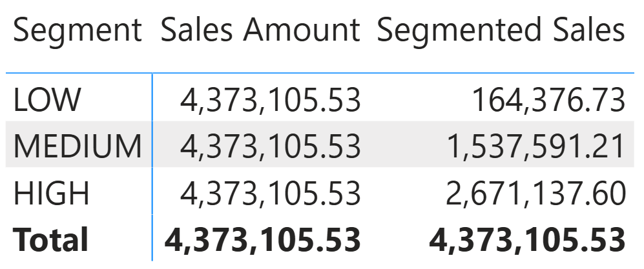Click Sales Amount value in Total row
The height and width of the screenshot is (269, 644).
pyautogui.click(x=262, y=240)
